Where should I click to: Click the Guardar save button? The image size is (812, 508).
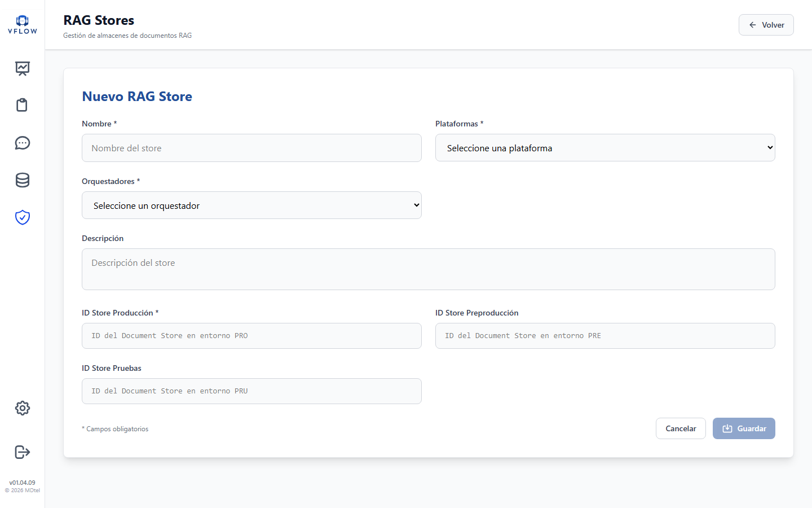coord(744,428)
